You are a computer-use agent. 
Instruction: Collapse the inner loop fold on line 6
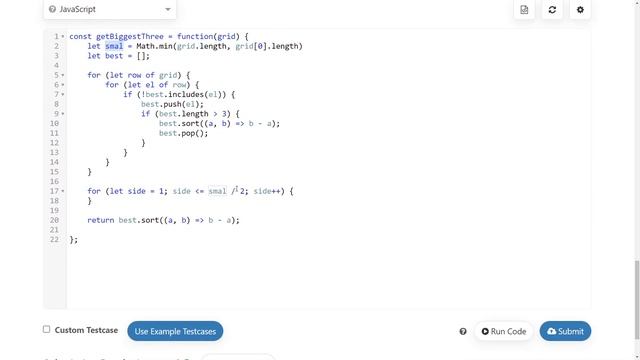63,85
